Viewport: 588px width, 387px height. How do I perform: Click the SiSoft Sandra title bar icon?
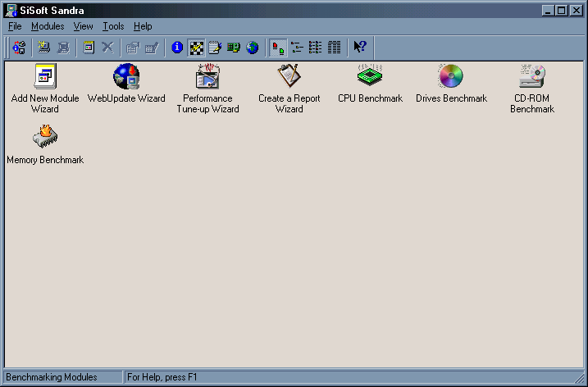pos(11,10)
